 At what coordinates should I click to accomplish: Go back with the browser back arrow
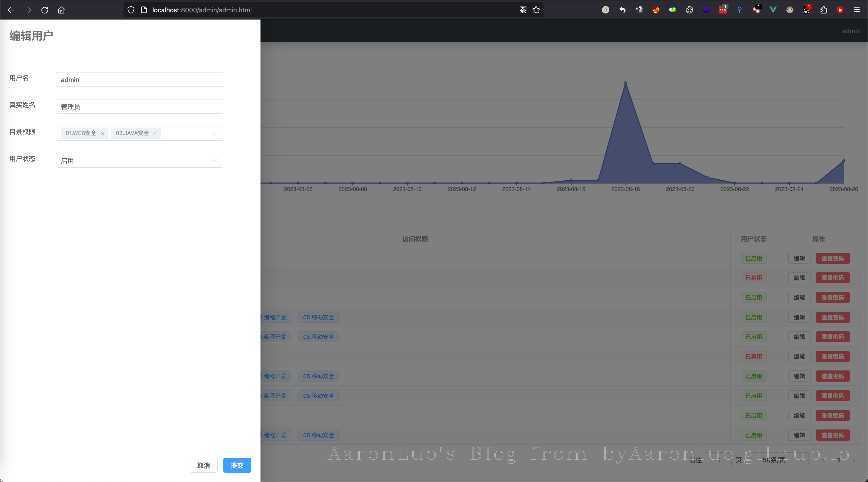point(11,10)
